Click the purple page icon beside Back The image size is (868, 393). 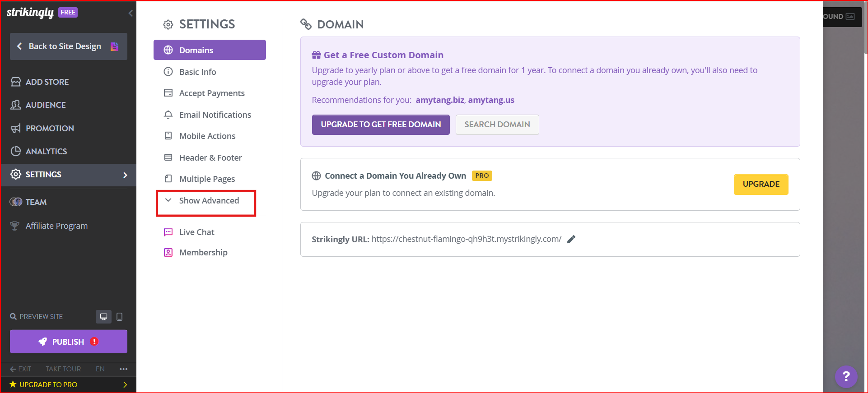coord(115,46)
